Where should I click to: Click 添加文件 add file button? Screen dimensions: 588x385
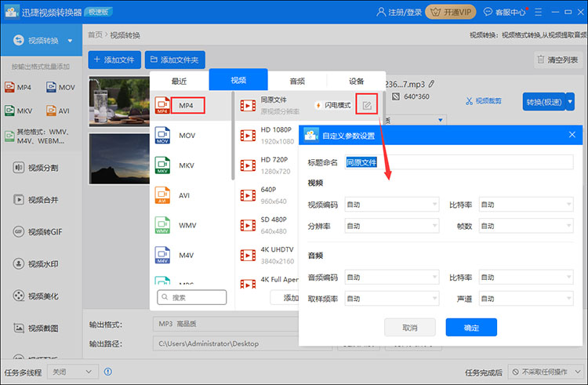114,60
